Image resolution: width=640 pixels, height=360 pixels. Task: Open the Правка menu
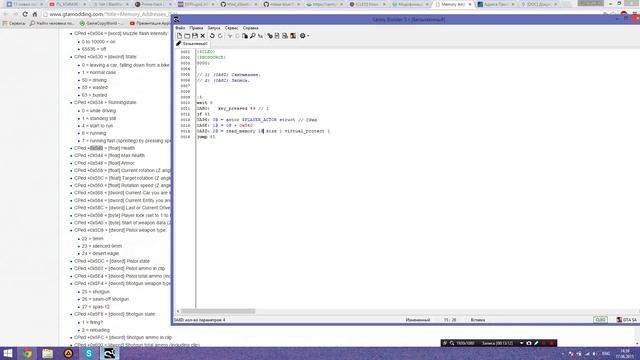coord(196,28)
